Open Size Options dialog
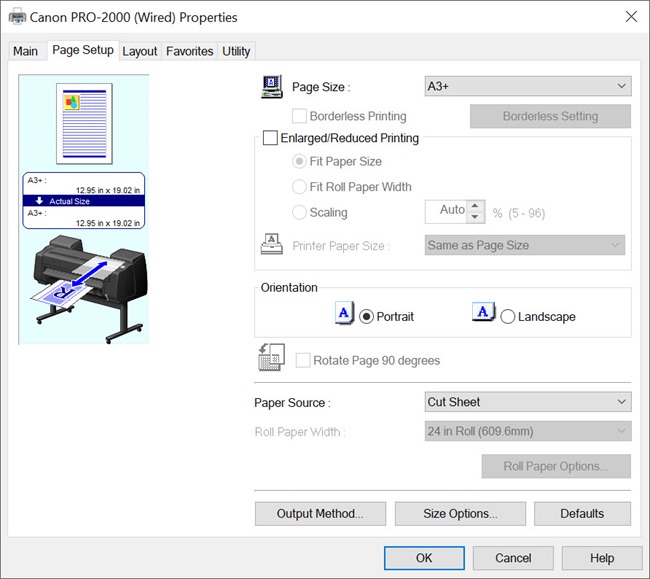This screenshot has width=650, height=579. pyautogui.click(x=460, y=514)
